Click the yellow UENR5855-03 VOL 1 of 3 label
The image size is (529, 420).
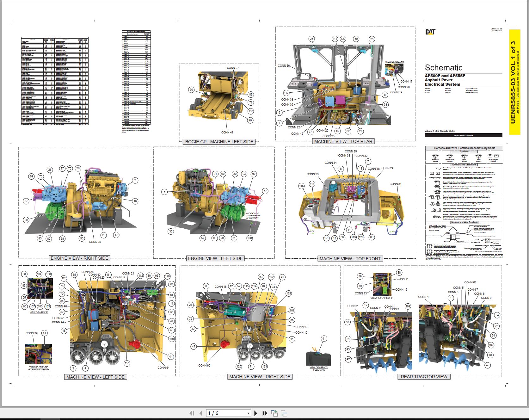click(514, 82)
